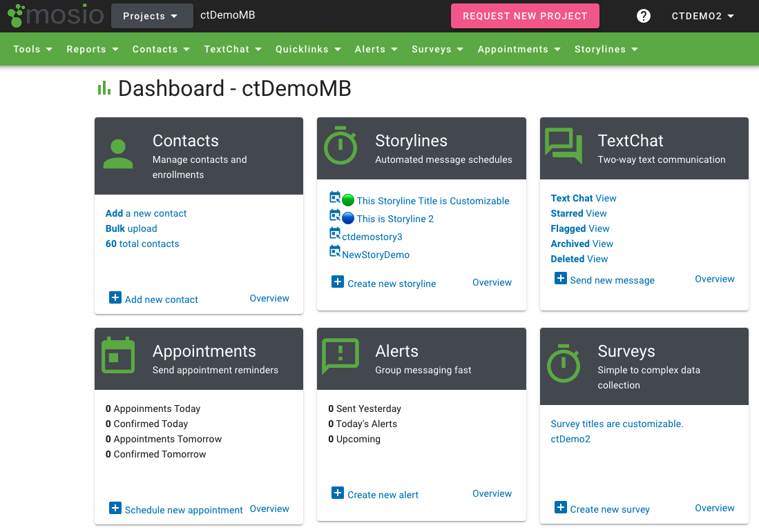
Task: Click the plus icon beside Add new contact
Action: point(115,297)
